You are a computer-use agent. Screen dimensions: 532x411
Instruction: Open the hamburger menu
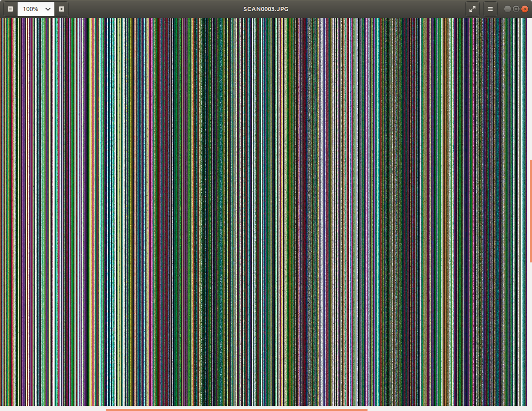click(x=490, y=9)
